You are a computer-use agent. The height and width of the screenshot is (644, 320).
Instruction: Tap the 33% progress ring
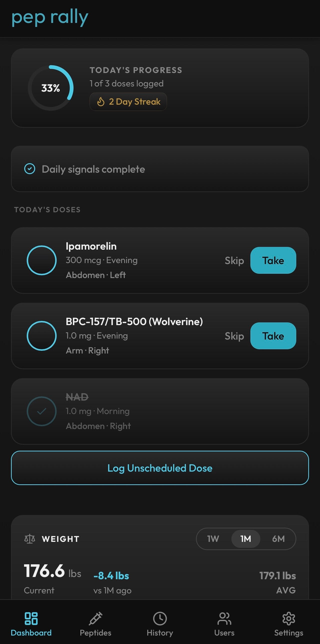coord(51,88)
